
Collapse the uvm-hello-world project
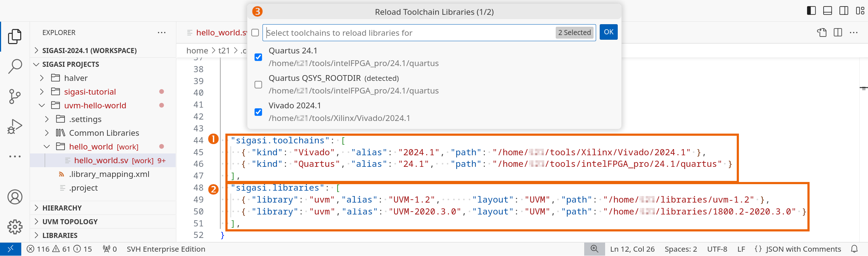click(42, 105)
